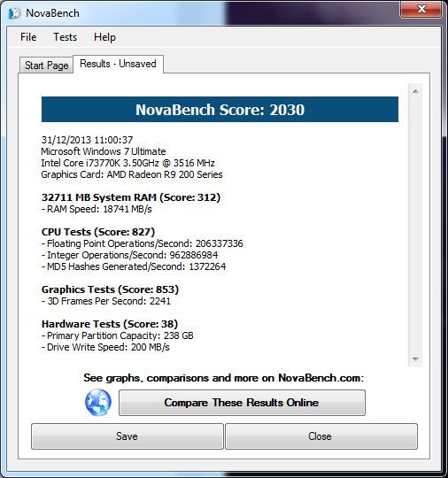The width and height of the screenshot is (448, 478).
Task: Click the globe icon beside Compare button
Action: click(x=98, y=403)
